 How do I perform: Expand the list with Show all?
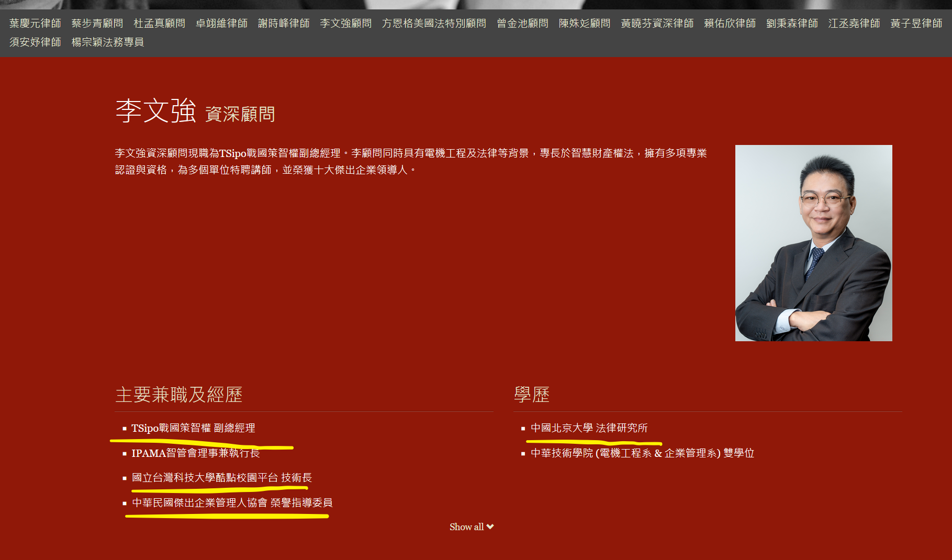[472, 527]
